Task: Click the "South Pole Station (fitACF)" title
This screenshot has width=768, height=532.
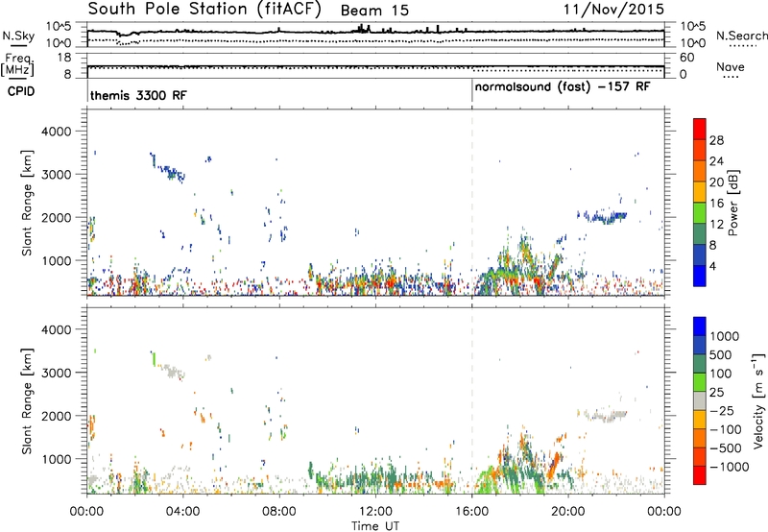Action: click(x=204, y=10)
